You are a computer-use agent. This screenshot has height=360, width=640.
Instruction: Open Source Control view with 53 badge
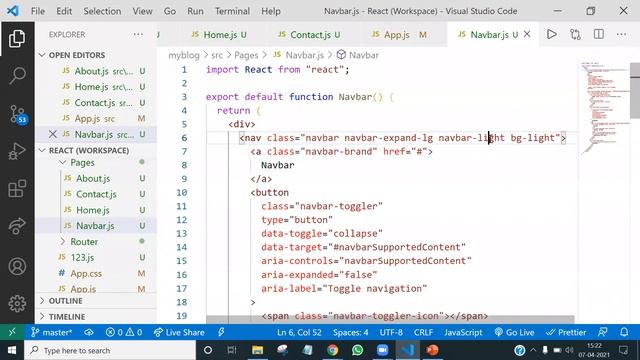click(18, 114)
